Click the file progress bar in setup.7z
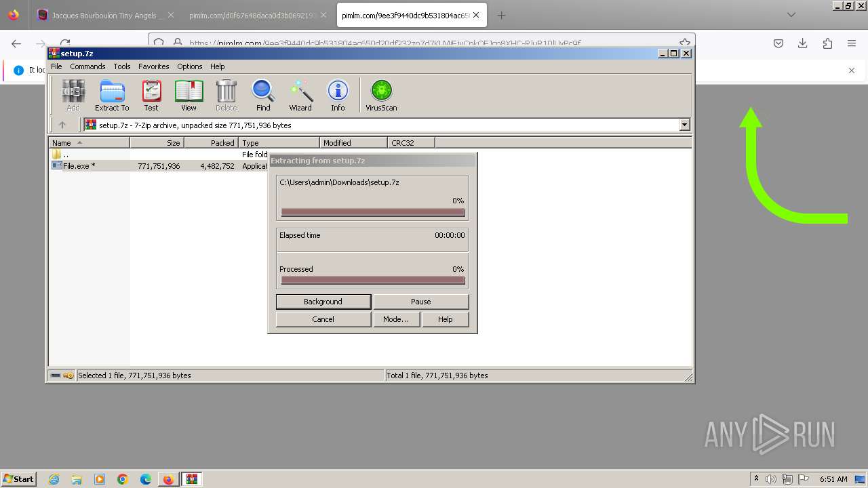This screenshot has width=868, height=488. click(373, 213)
